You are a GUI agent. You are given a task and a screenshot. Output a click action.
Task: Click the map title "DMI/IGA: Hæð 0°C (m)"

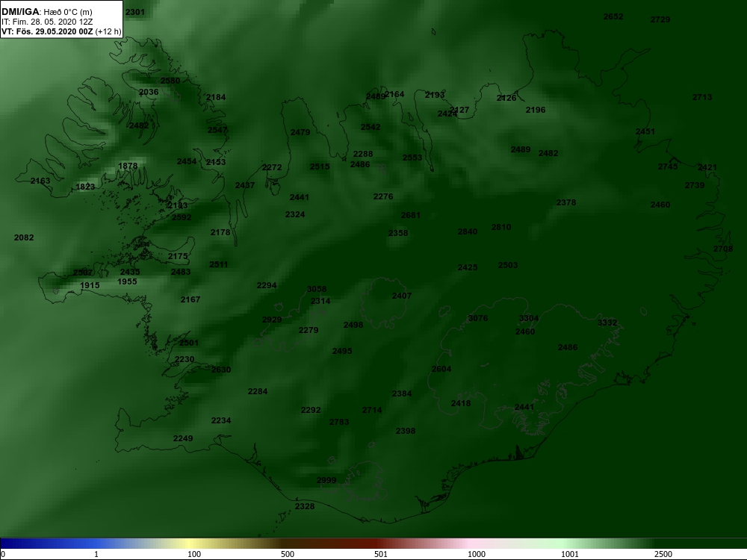[46, 12]
